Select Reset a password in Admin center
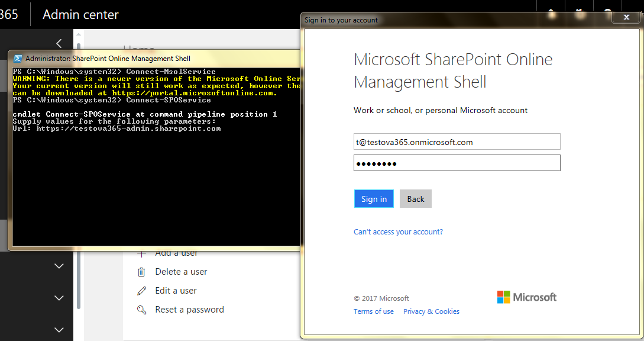 190,310
